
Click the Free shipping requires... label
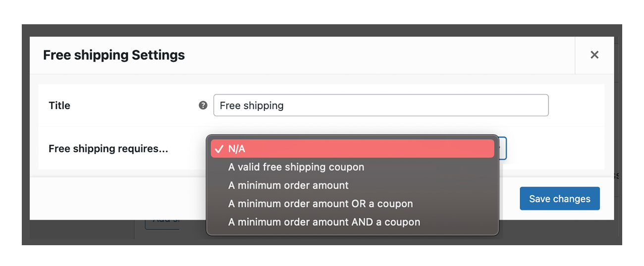(x=108, y=149)
